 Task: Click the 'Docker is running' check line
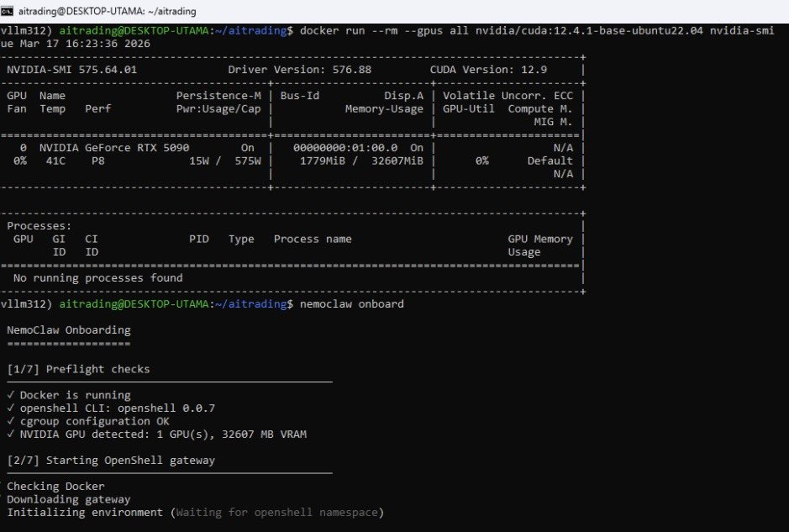[x=69, y=395]
